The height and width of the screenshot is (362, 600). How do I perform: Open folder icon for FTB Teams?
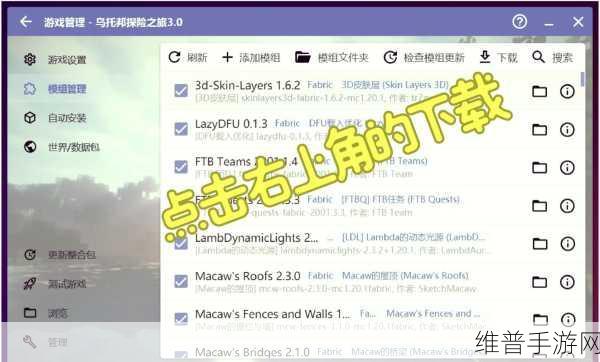coord(540,167)
